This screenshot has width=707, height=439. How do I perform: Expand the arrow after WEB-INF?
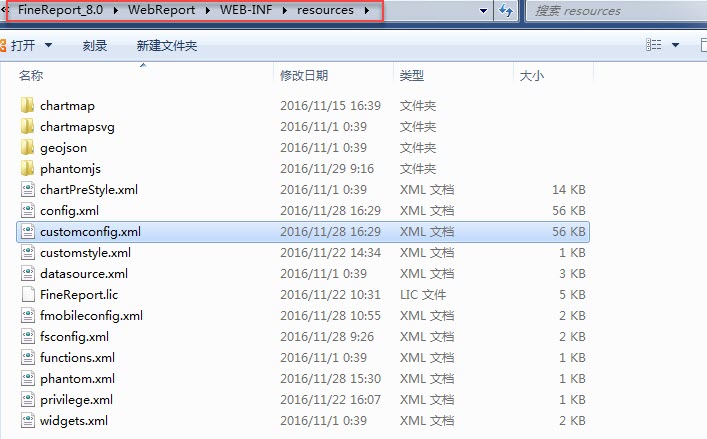[285, 10]
